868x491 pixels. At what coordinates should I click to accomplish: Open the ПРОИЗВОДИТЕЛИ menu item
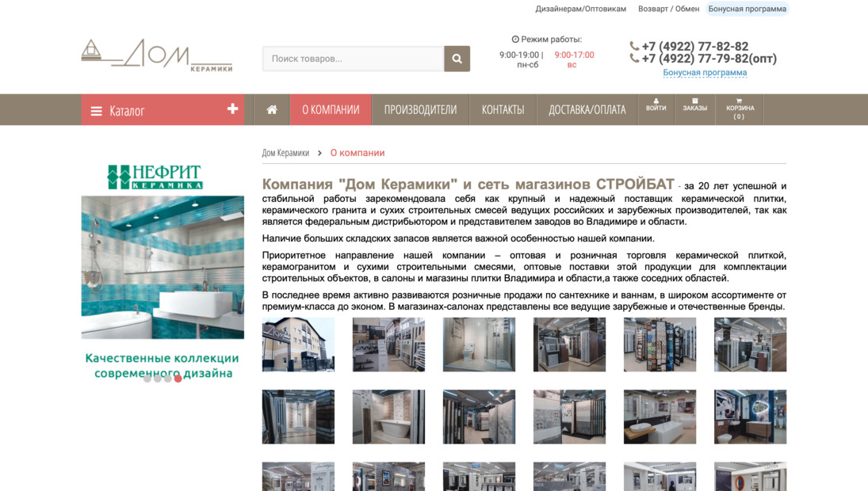point(420,109)
